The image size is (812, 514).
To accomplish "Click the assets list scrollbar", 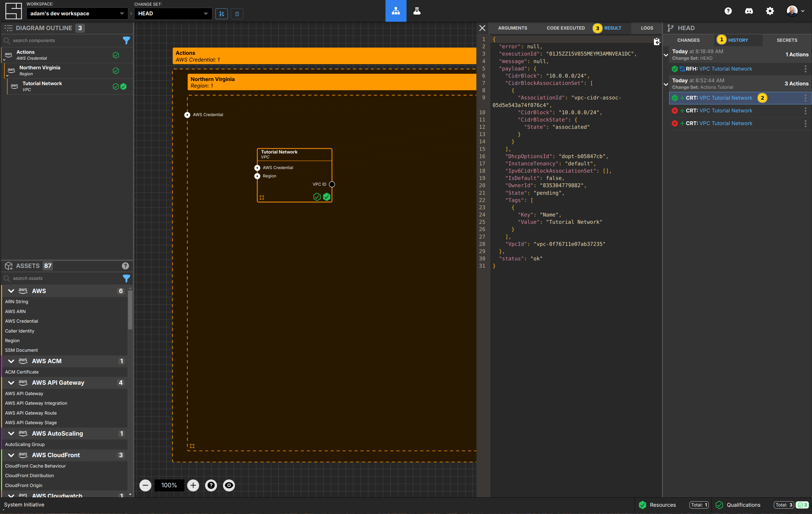I will pyautogui.click(x=130, y=310).
